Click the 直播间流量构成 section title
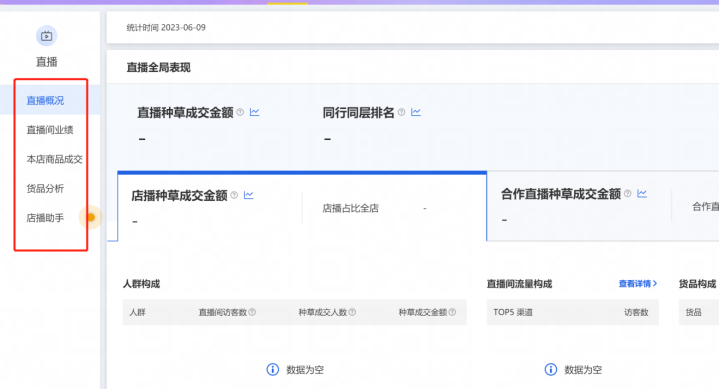 click(519, 284)
